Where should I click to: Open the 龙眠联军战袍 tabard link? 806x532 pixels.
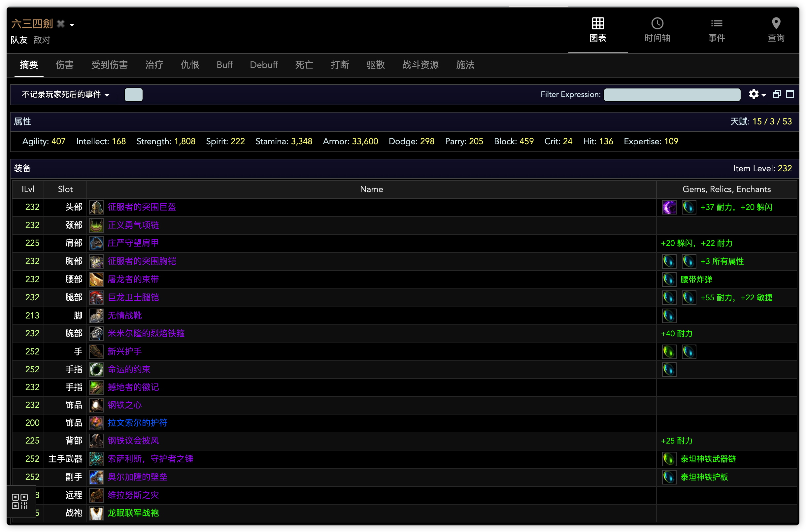click(133, 513)
